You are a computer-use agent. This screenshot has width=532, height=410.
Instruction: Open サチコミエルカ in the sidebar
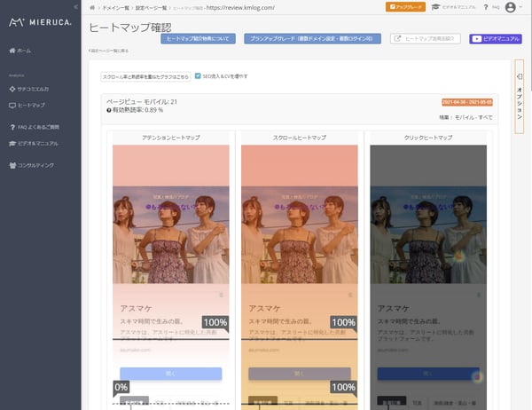(x=29, y=89)
